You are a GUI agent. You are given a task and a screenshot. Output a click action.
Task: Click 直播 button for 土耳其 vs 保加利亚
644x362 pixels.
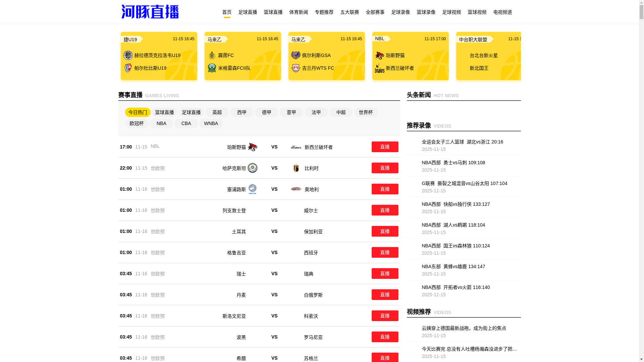click(385, 231)
